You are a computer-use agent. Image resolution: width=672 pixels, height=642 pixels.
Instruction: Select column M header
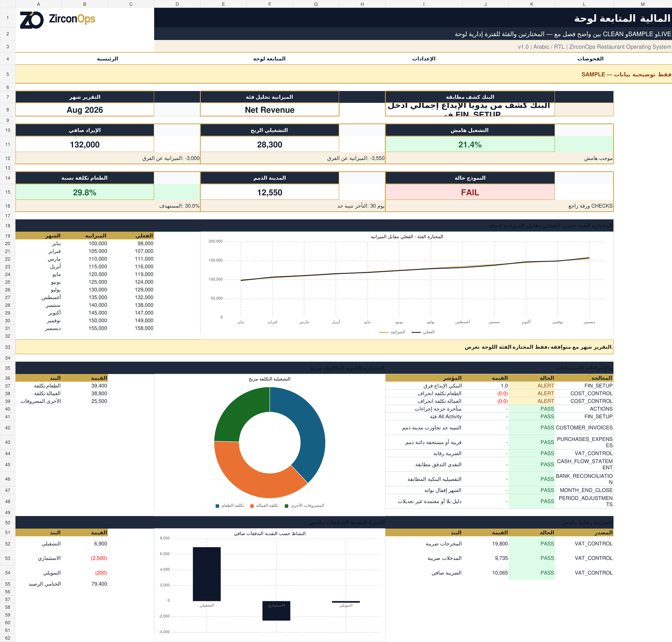pyautogui.click(x=643, y=4)
